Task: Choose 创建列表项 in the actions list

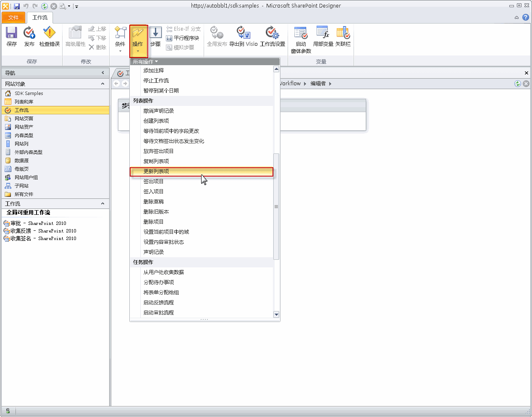Action: click(x=156, y=121)
